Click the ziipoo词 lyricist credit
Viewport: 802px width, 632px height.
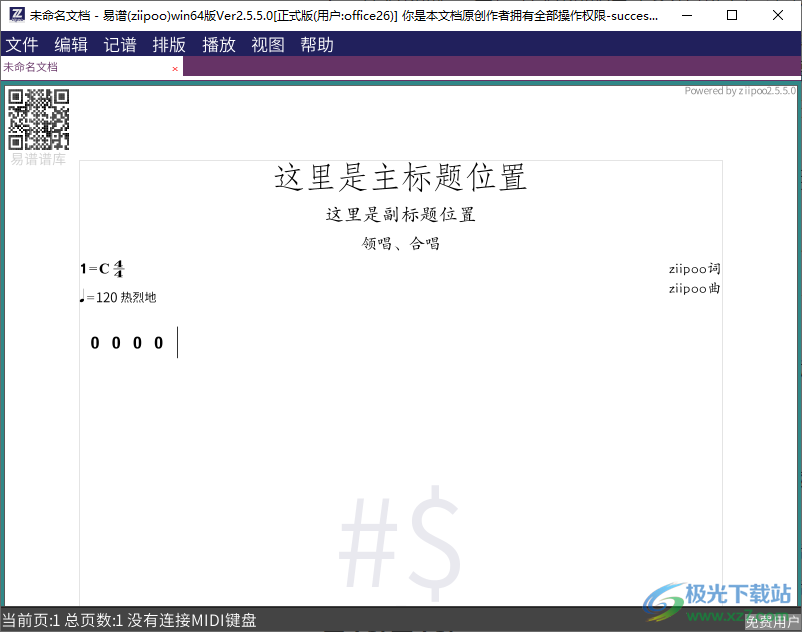[694, 268]
